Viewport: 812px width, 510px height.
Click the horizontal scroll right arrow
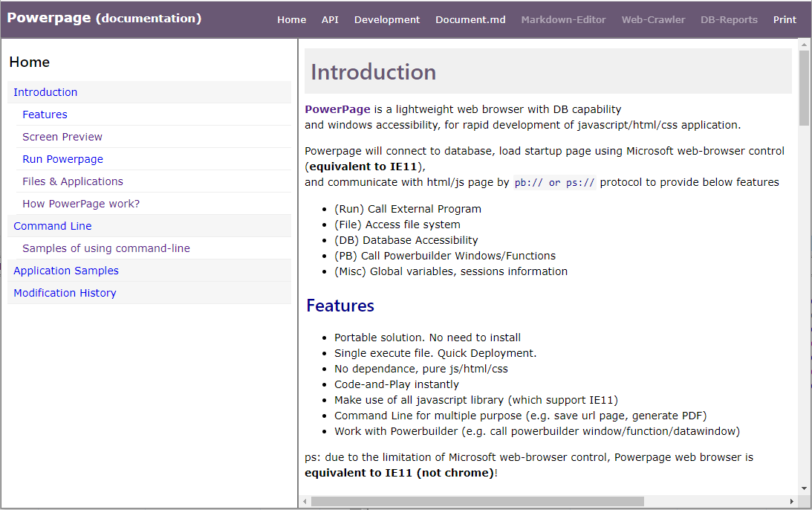(791, 501)
